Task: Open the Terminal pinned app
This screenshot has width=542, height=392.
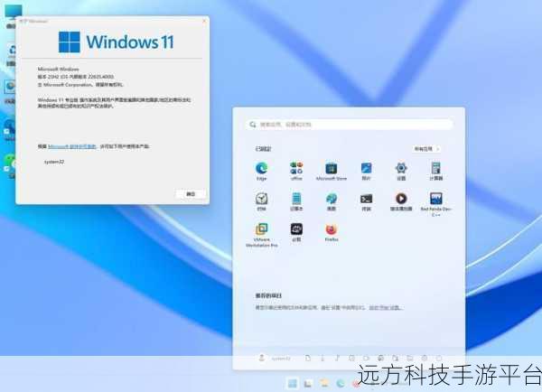Action: point(366,201)
